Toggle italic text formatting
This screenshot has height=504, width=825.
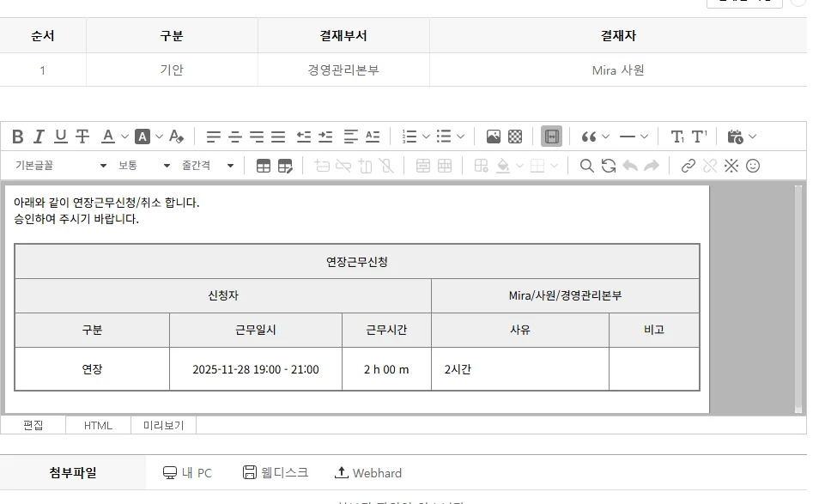[39, 137]
